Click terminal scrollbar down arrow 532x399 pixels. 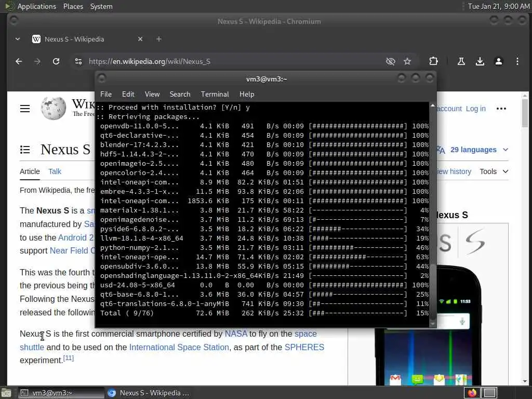[433, 324]
